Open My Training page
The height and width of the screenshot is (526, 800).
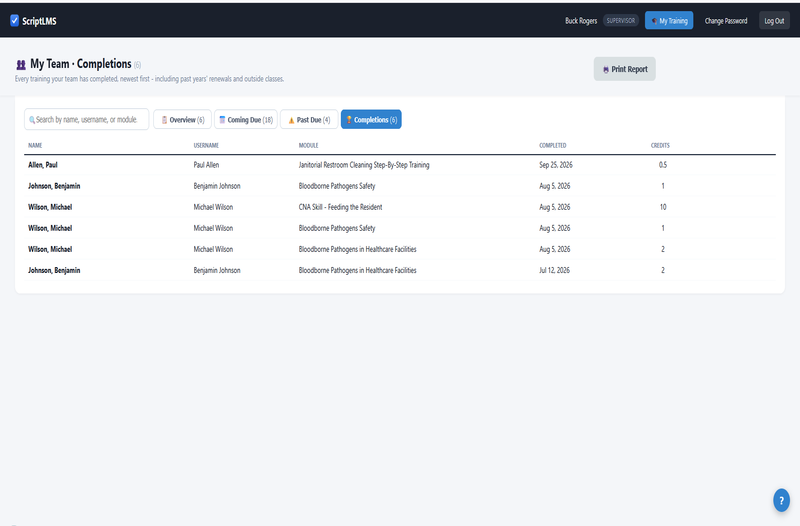669,20
